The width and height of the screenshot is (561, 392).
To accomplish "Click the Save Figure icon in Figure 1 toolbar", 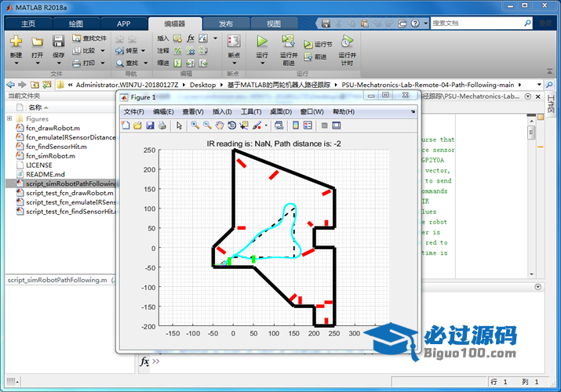I will (x=150, y=125).
